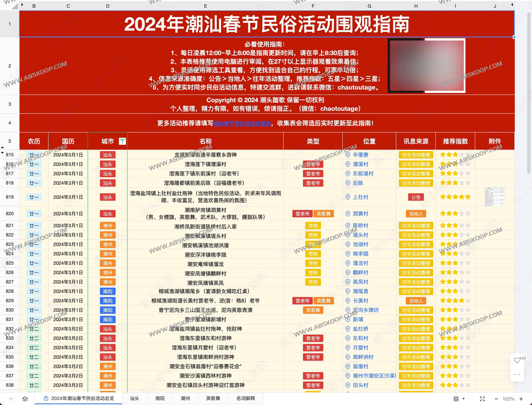Viewport: 532px width, 405px height.
Task: Open the filter icon on the 城市 column header
Action: [x=123, y=141]
